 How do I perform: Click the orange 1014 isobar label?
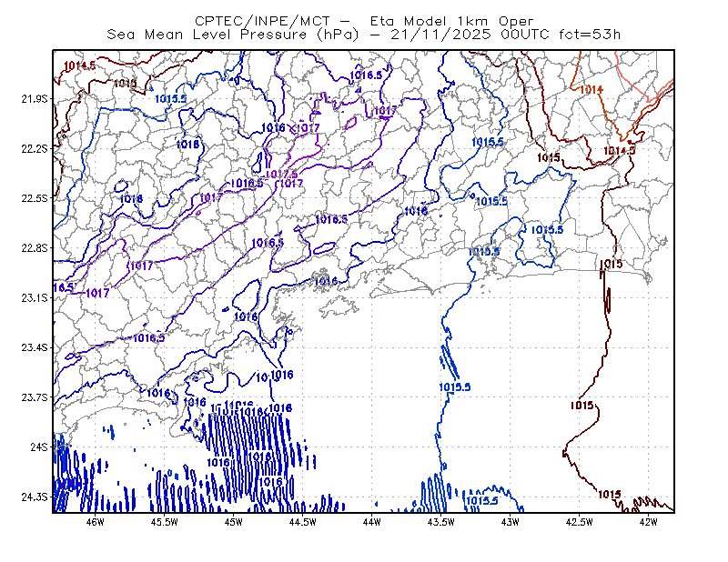tap(591, 89)
